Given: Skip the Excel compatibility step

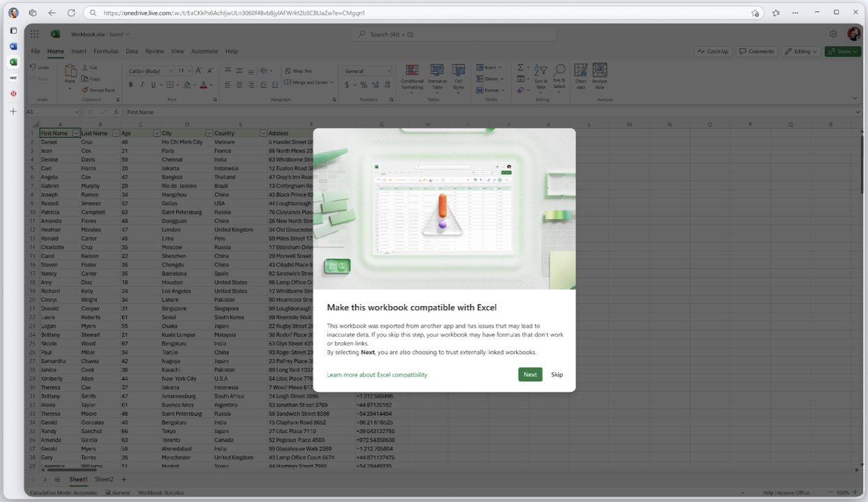Looking at the screenshot, I should [557, 374].
